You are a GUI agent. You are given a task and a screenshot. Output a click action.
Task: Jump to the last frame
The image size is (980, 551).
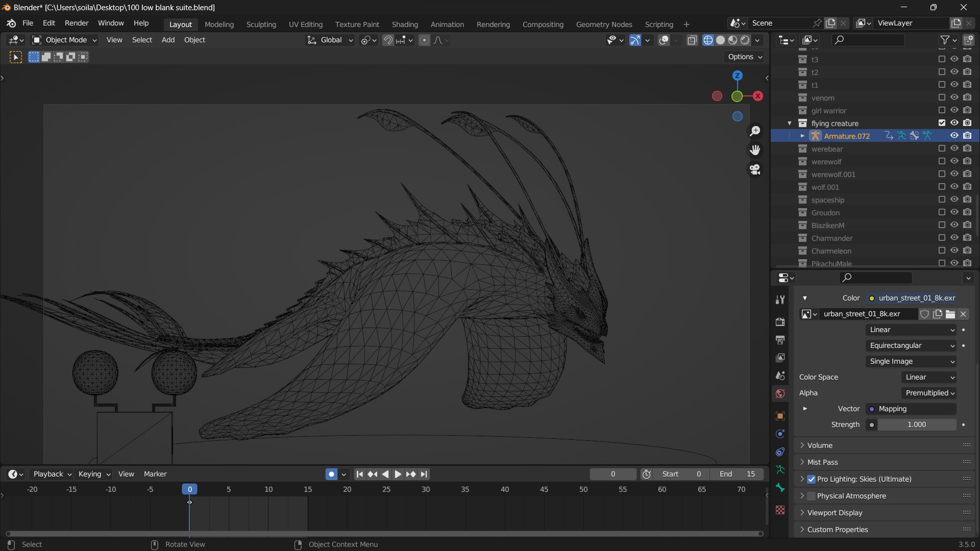(424, 474)
